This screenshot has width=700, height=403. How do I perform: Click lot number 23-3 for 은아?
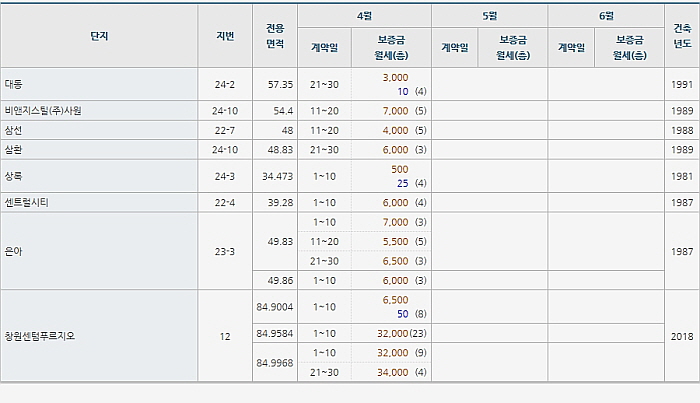tap(225, 251)
